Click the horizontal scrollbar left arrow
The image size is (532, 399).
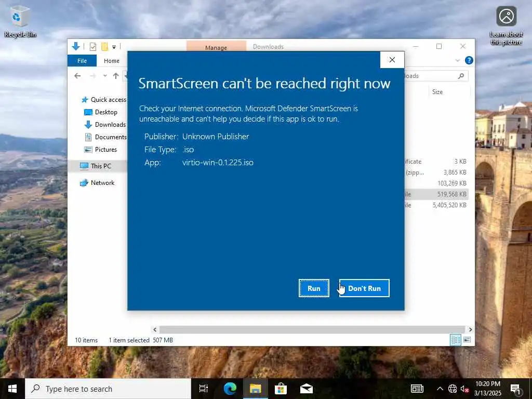[x=155, y=329]
